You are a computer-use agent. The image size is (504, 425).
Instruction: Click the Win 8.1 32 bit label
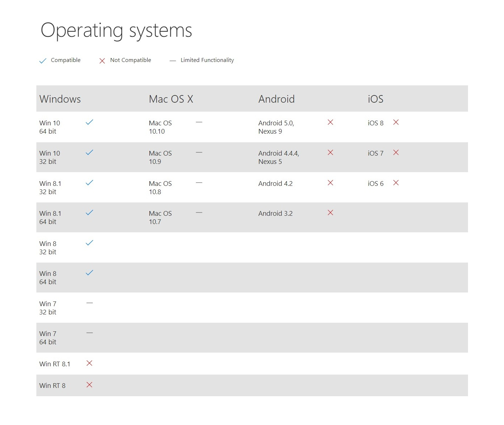(50, 188)
